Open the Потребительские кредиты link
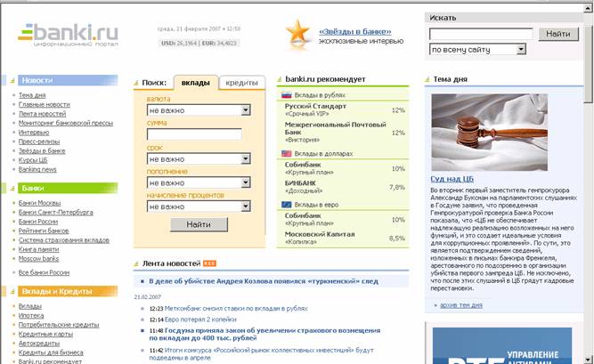Viewport: 594px width, 364px height. coord(59,325)
